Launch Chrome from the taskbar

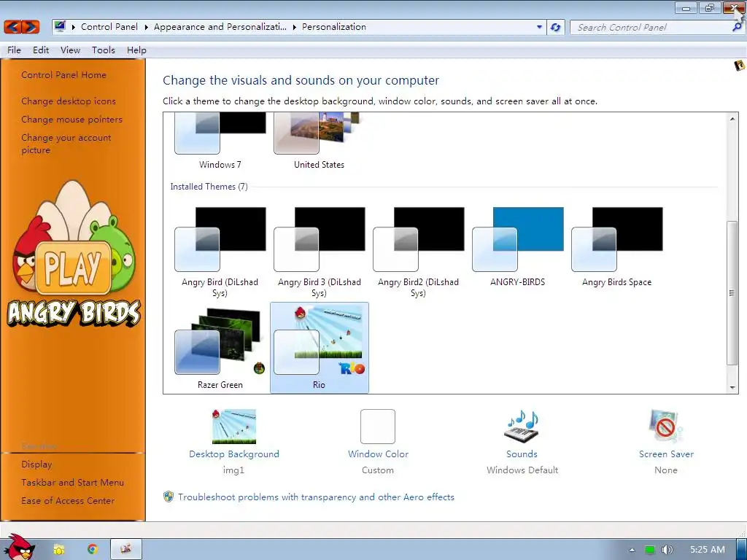tap(93, 550)
